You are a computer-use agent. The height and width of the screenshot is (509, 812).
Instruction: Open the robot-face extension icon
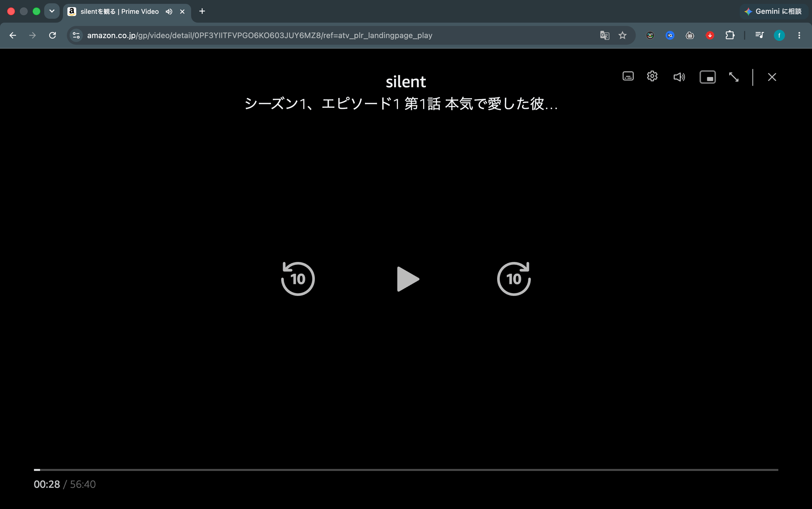pos(690,35)
